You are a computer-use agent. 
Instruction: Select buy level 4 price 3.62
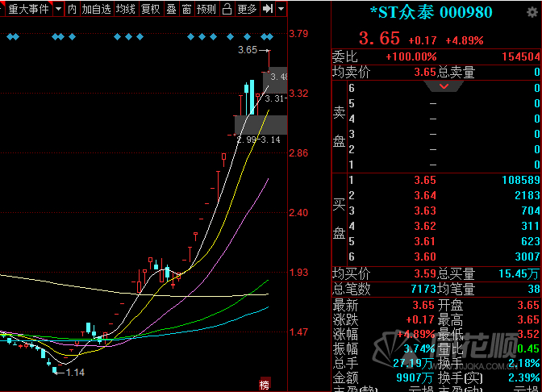[425, 226]
